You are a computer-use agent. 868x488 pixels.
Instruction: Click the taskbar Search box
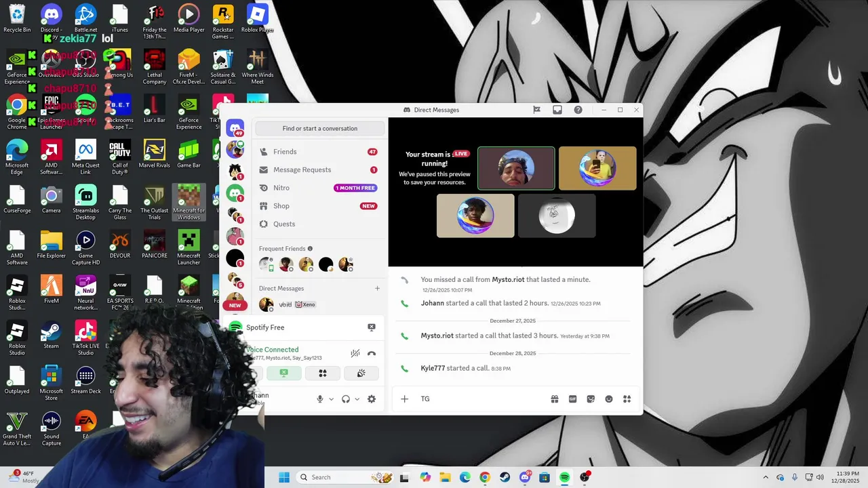tap(345, 477)
